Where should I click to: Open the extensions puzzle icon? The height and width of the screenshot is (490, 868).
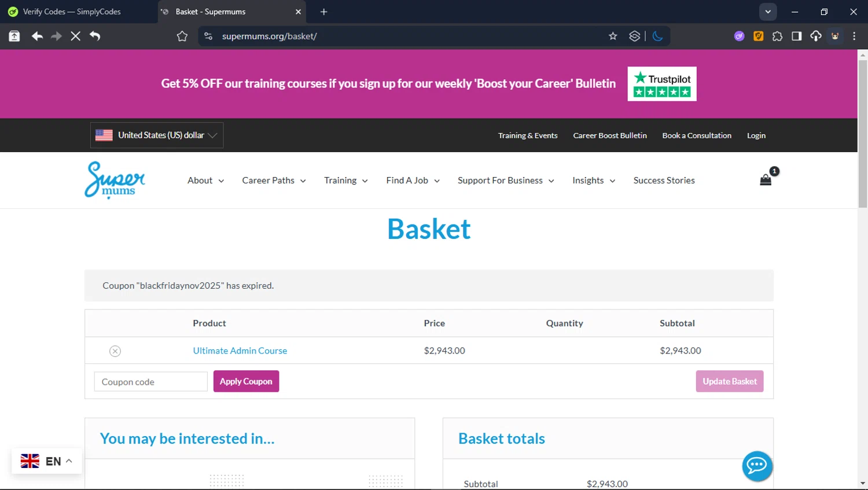[777, 36]
